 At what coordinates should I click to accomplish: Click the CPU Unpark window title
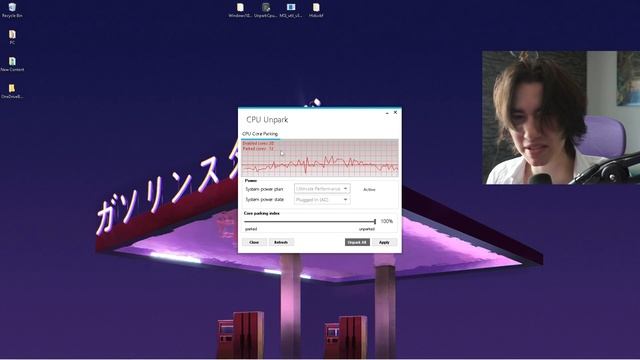(x=267, y=120)
